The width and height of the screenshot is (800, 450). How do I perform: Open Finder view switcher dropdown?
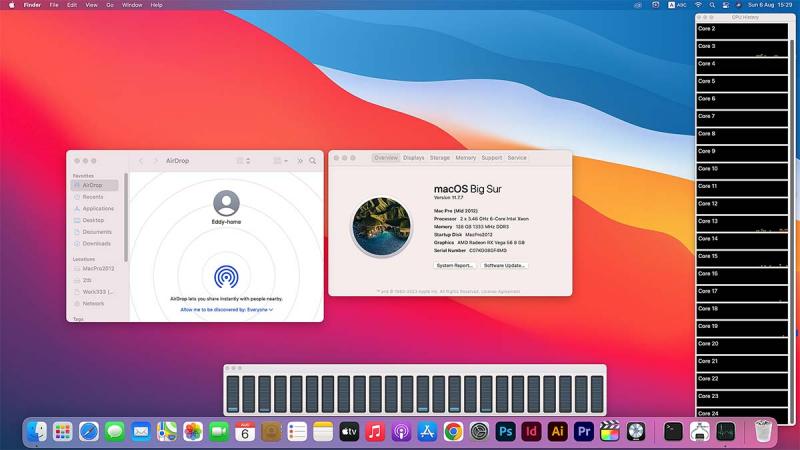point(243,161)
